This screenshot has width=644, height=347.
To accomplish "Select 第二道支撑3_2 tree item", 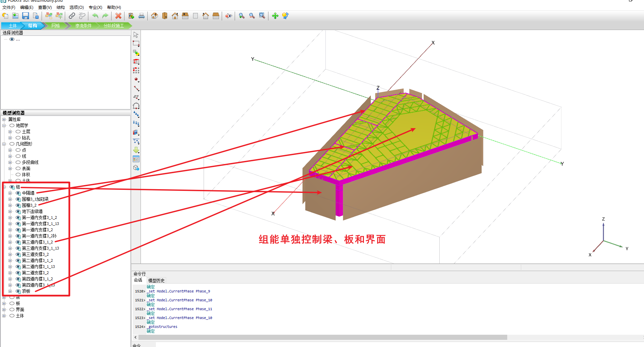I will coord(35,273).
